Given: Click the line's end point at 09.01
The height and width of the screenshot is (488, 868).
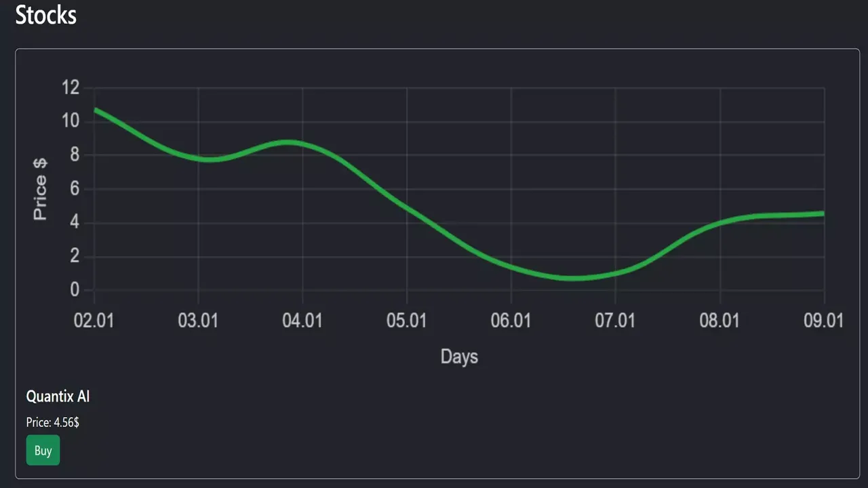Looking at the screenshot, I should point(823,213).
